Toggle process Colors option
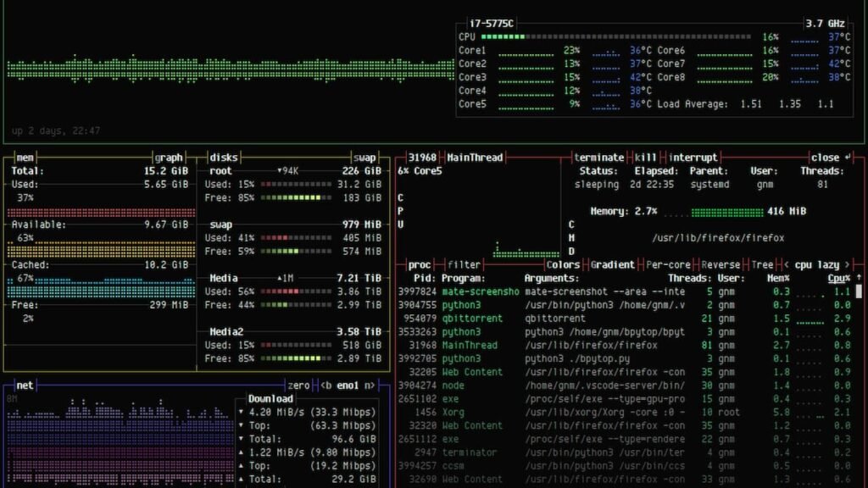 click(563, 264)
